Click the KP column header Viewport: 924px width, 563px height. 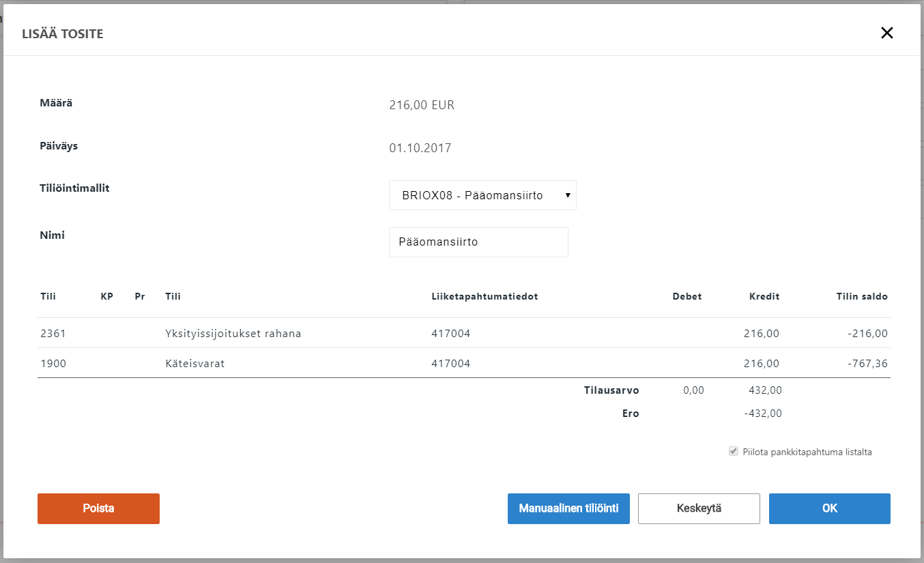pos(106,297)
